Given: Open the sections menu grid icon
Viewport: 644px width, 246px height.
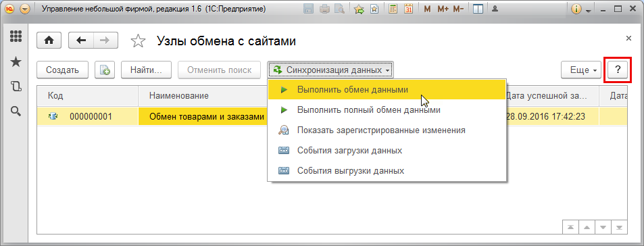Looking at the screenshot, I should [x=16, y=36].
